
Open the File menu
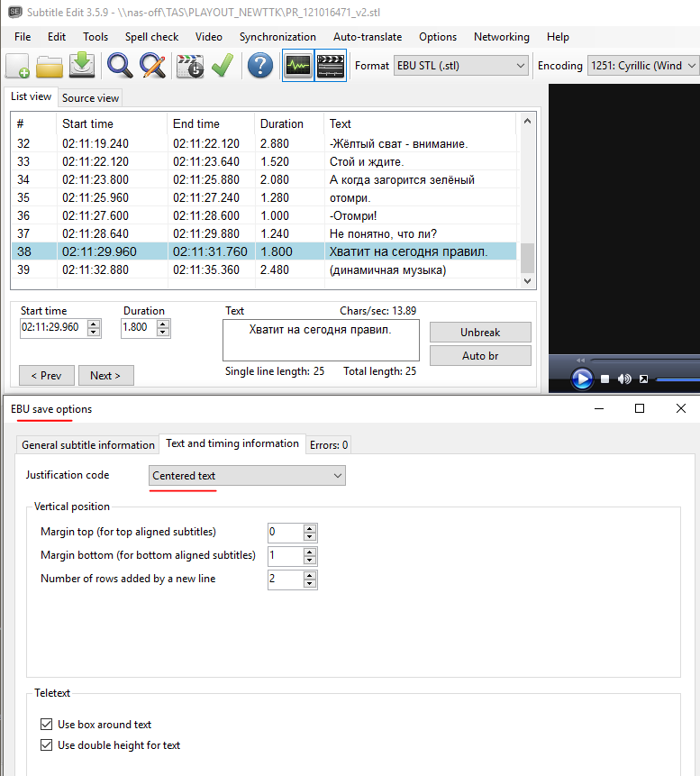coord(23,37)
